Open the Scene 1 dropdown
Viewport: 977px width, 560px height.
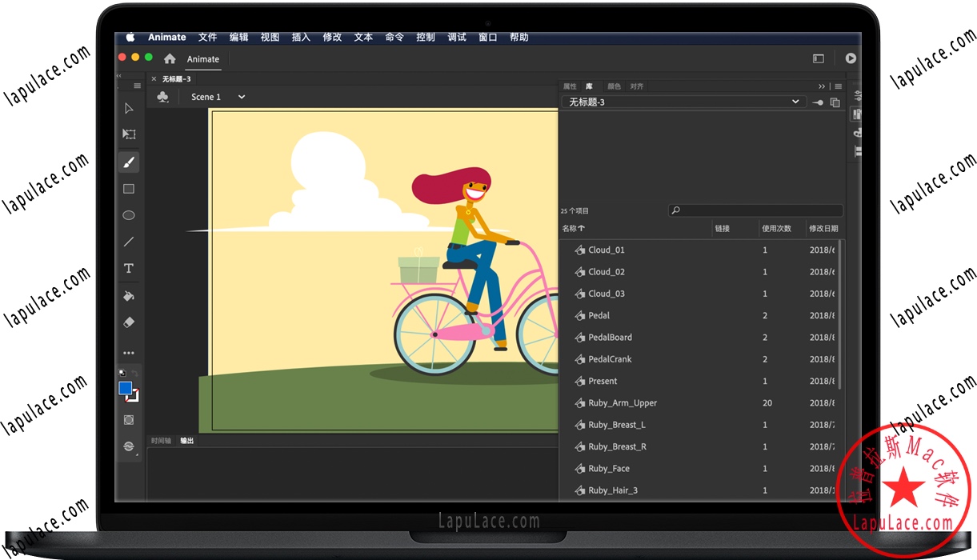[239, 96]
